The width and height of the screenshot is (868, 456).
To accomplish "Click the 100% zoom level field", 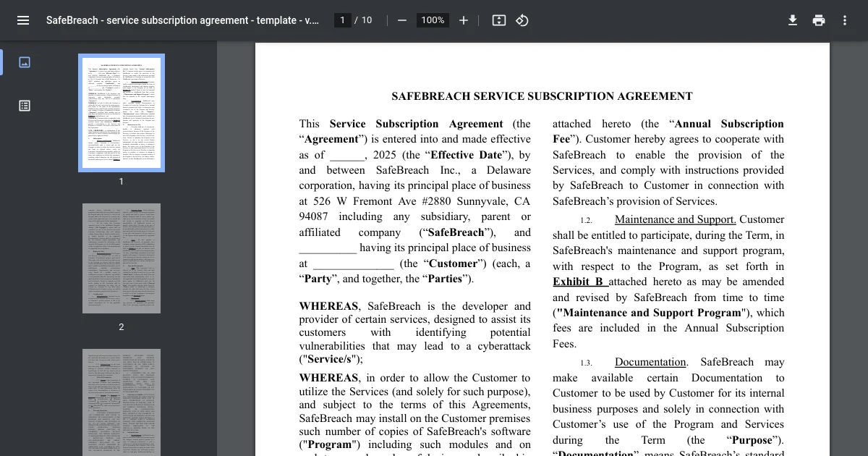I will pos(433,20).
